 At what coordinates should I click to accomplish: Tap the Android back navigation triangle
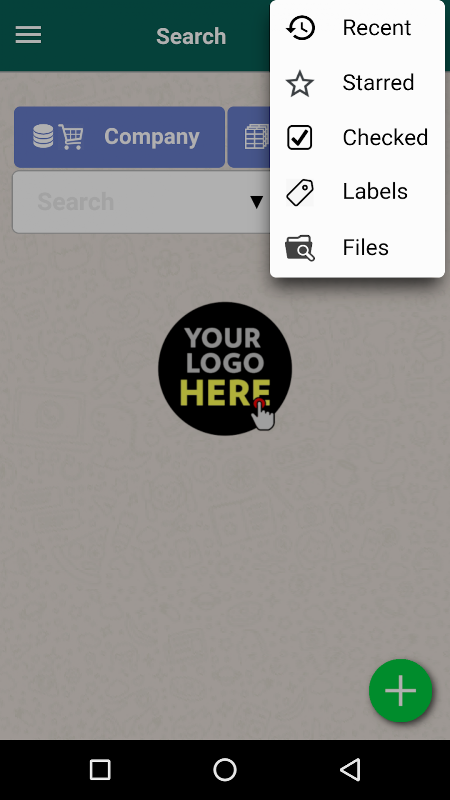tap(351, 769)
